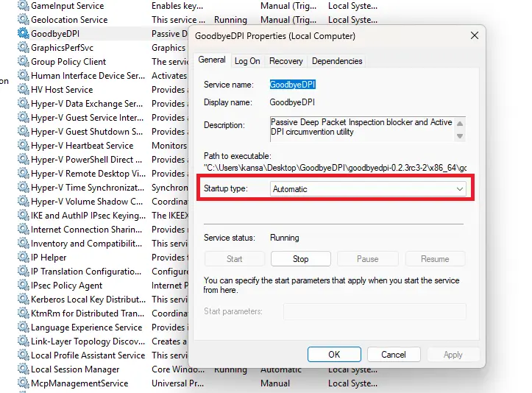Image resolution: width=532 pixels, height=393 pixels.
Task: Click the gear icon beside Hyper-V Time Synchronization
Action: pos(23,188)
